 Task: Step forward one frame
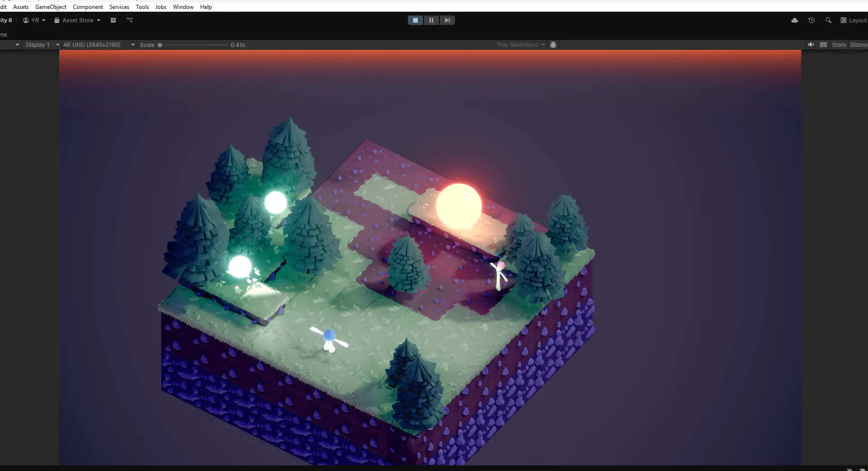pyautogui.click(x=447, y=20)
